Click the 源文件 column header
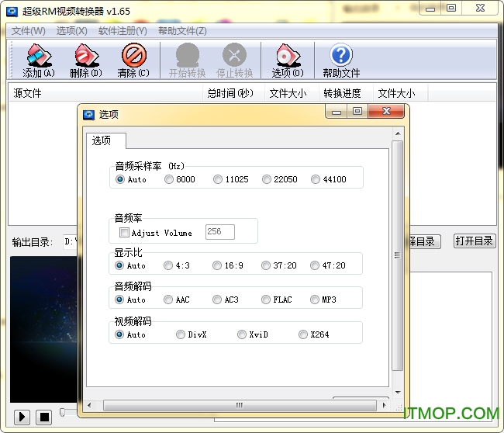 click(x=105, y=93)
